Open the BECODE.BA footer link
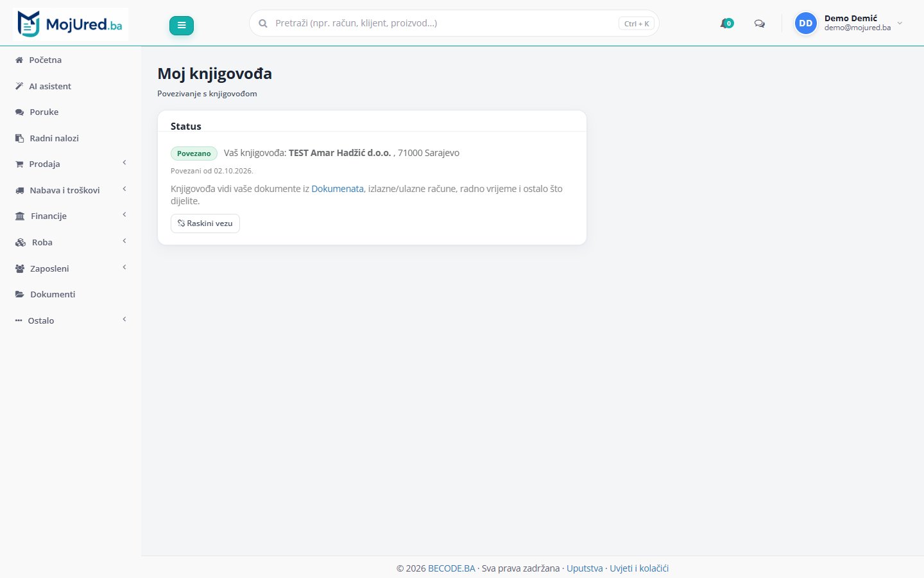Screen dimensions: 924x578 452,568
